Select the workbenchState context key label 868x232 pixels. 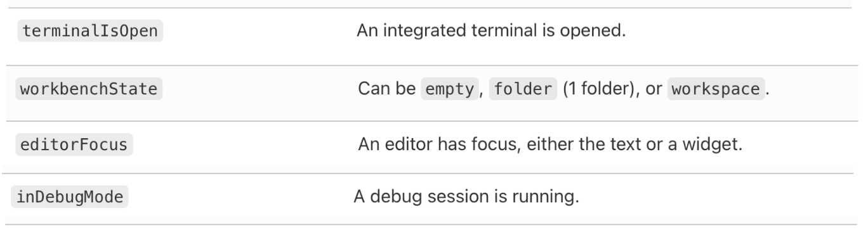pyautogui.click(x=90, y=89)
